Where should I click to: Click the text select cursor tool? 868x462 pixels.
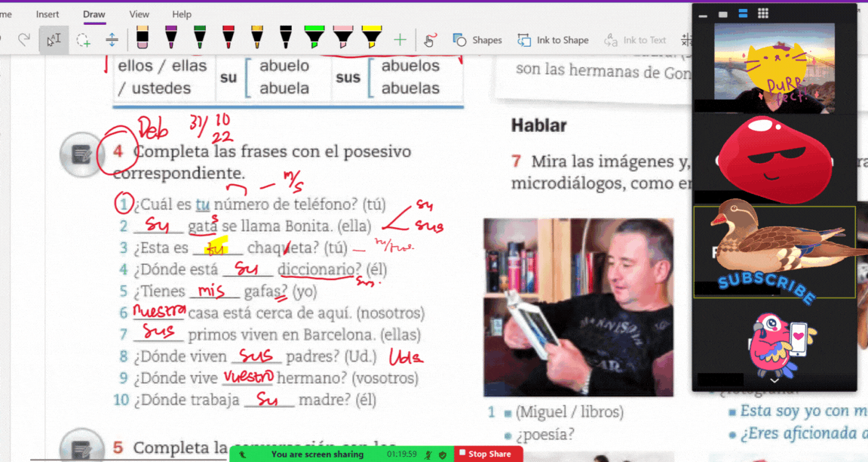point(54,40)
